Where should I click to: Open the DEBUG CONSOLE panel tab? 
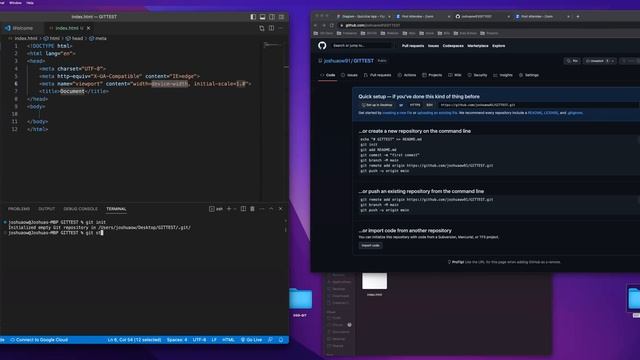(x=80, y=209)
